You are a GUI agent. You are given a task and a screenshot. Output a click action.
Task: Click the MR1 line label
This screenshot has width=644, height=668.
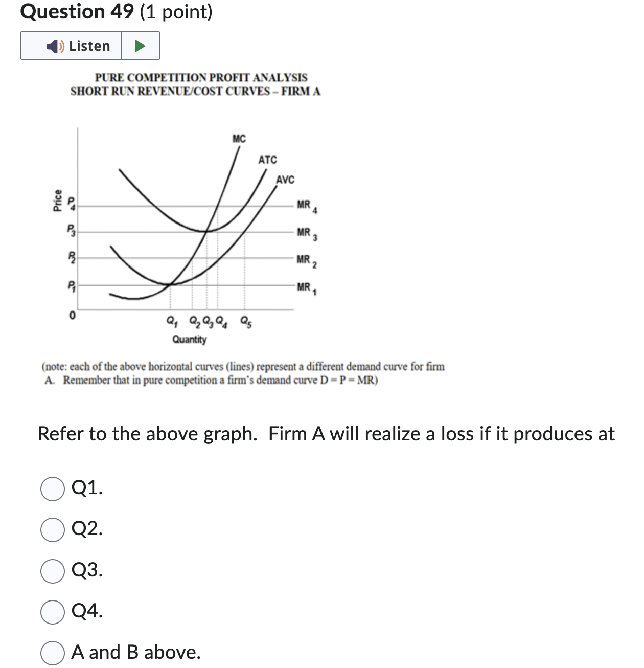305,287
